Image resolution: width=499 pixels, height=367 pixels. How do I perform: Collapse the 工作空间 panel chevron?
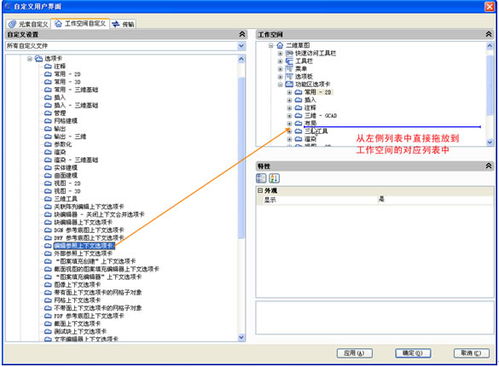point(488,34)
